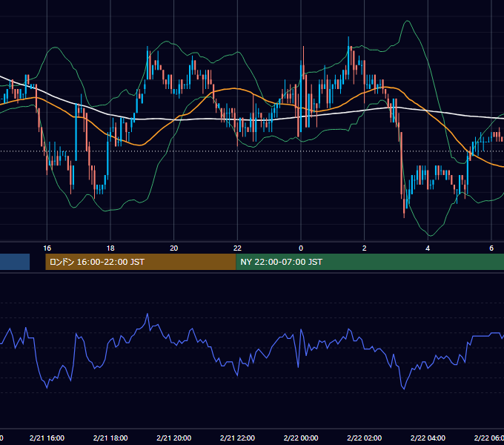This screenshot has width=504, height=445.
Task: Click the date label 2/22 04:00
Action: [428, 438]
